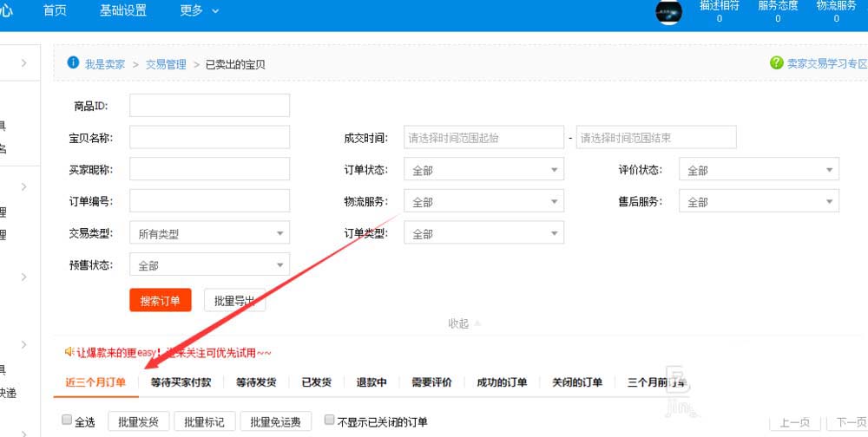Tick the 全选 checkbox
The height and width of the screenshot is (437, 868).
pos(67,421)
